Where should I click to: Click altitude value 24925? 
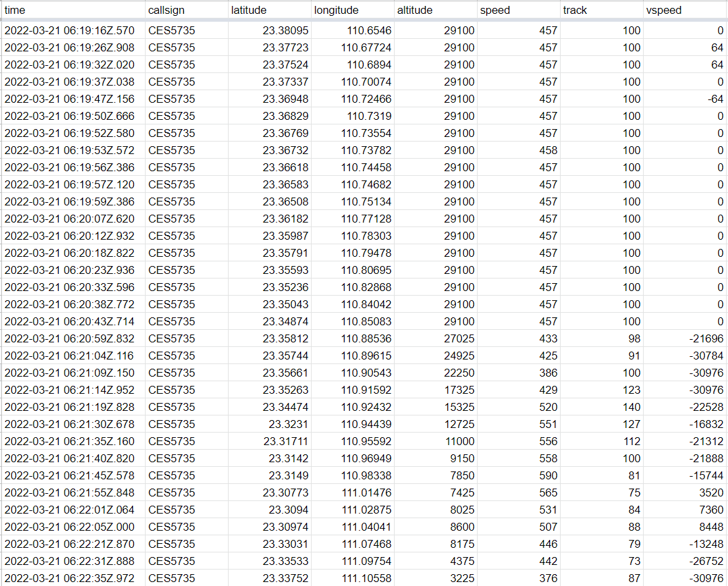(x=459, y=356)
